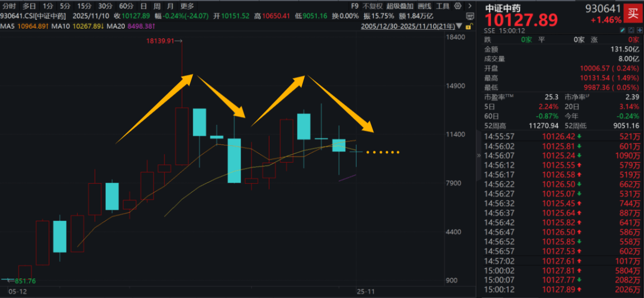Click the alert bell icon in quote panel

tap(630, 30)
